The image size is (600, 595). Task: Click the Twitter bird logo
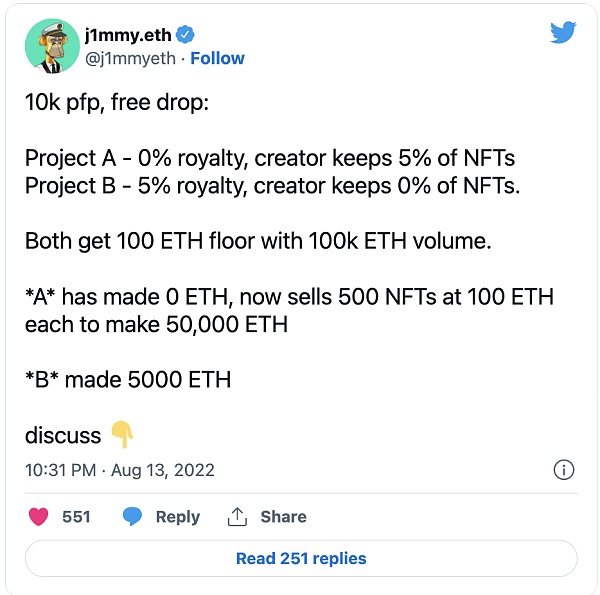pos(563,33)
